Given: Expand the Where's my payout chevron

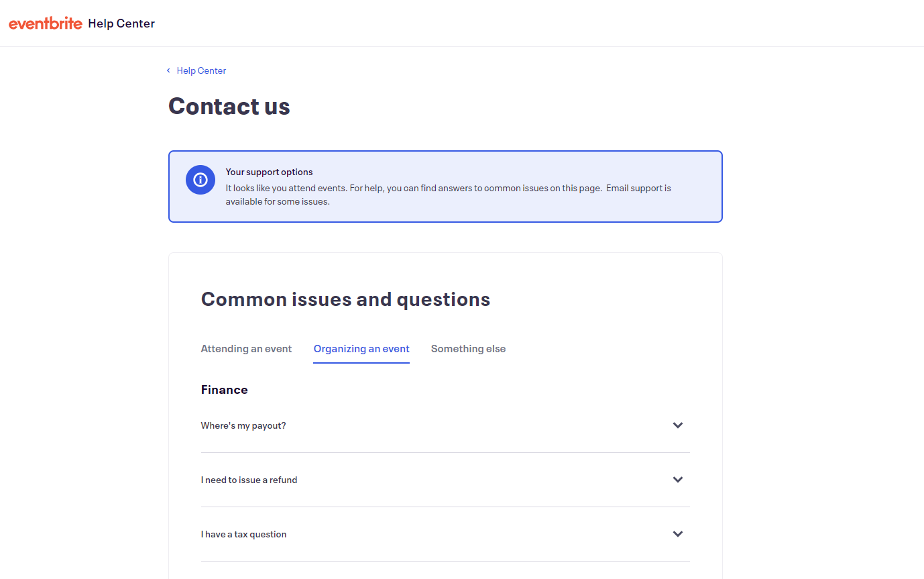Looking at the screenshot, I should [x=678, y=425].
